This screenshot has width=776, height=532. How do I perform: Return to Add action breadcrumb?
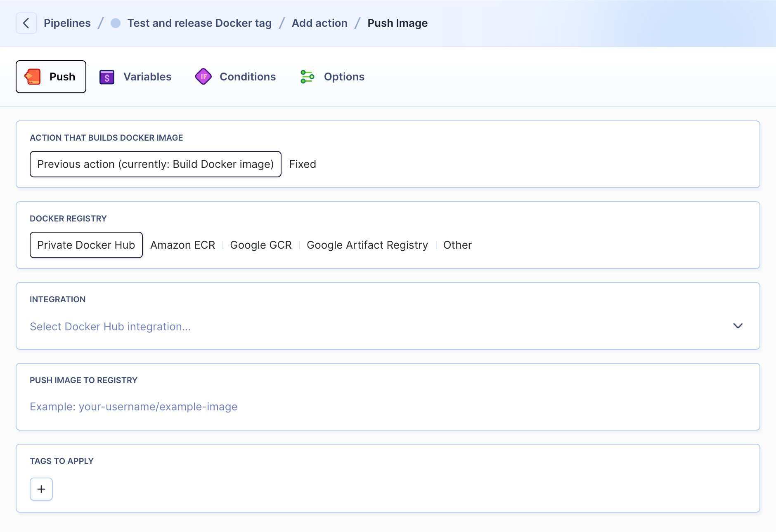click(x=319, y=23)
